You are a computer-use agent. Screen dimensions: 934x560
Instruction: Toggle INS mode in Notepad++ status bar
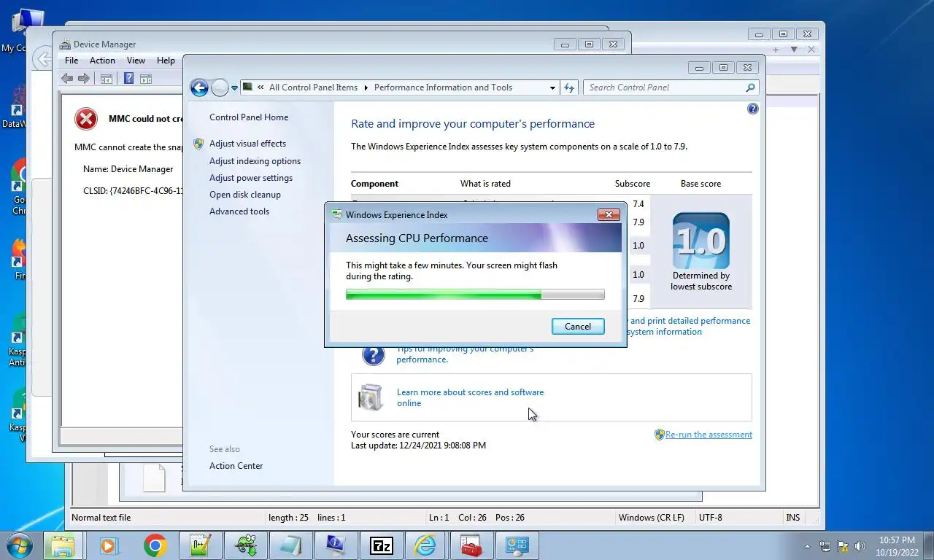click(793, 518)
